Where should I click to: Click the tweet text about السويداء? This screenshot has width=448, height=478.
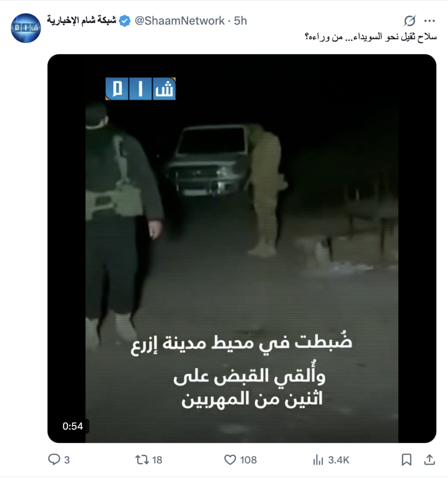tap(371, 37)
